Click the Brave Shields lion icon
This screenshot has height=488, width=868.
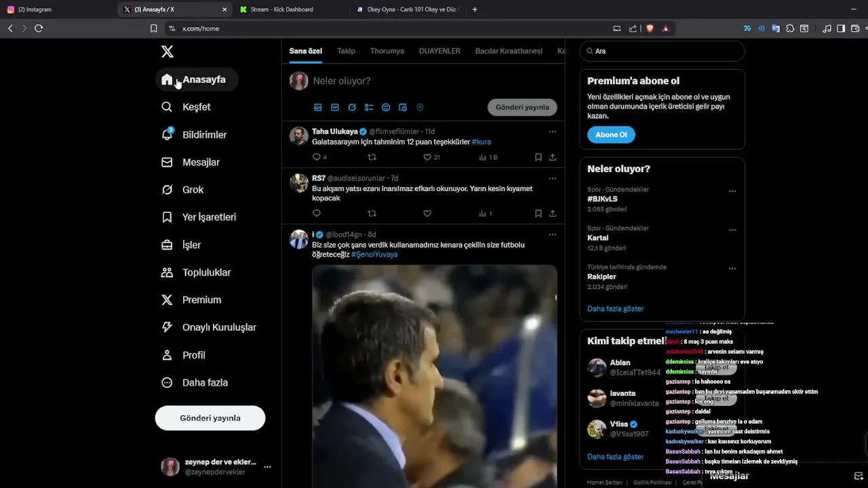[x=649, y=28]
